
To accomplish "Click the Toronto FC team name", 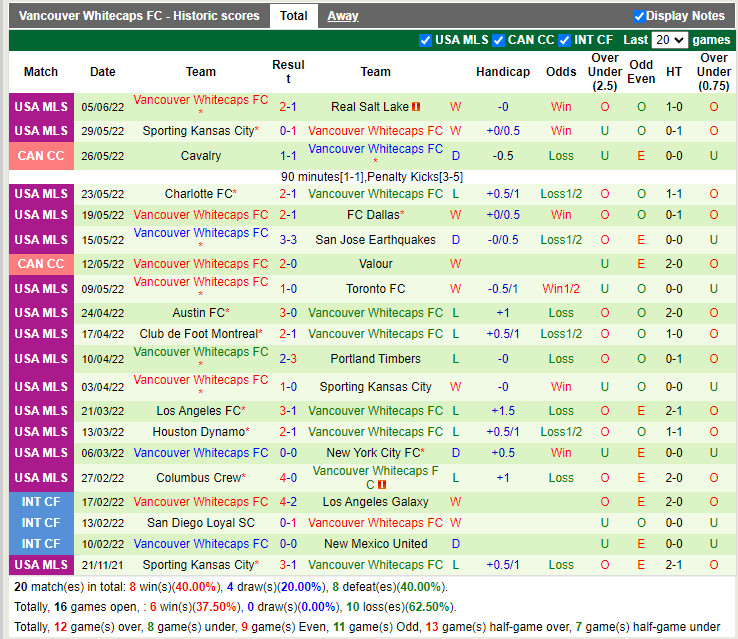I will pos(375,289).
